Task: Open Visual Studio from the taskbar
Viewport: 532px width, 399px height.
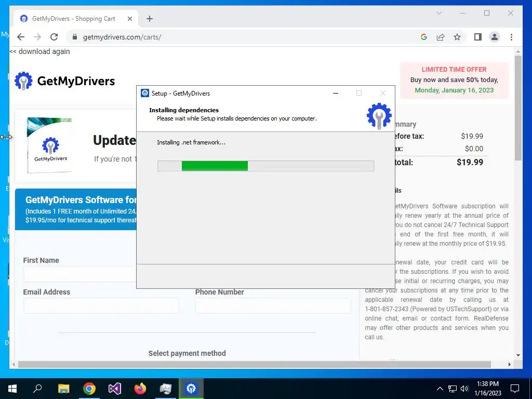Action: point(115,389)
